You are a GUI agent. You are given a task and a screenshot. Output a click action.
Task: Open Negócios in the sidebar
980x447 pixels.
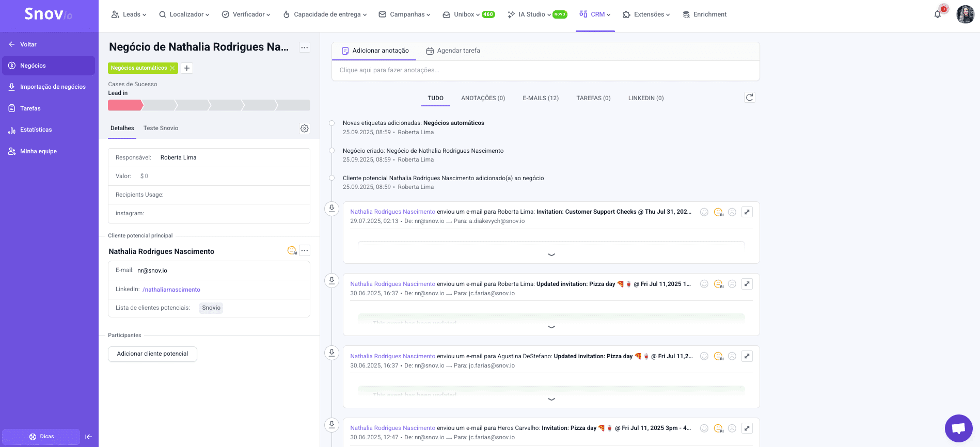(x=49, y=66)
